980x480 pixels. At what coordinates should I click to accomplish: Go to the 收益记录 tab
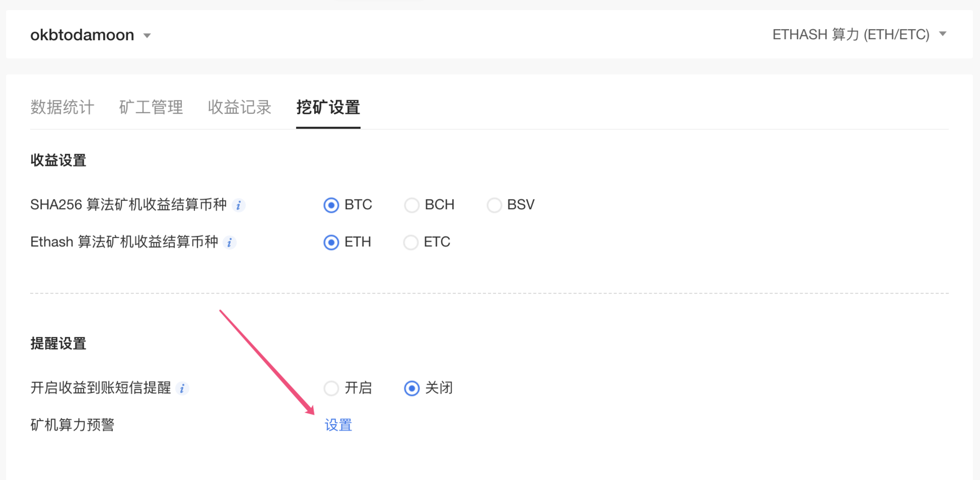(x=240, y=107)
